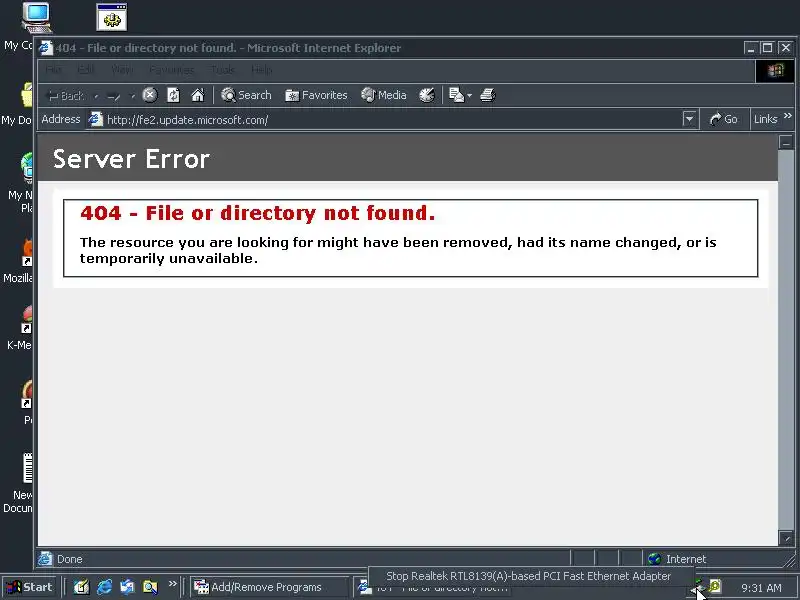Expand the Links toolbar chevron
This screenshot has width=800, height=600.
click(788, 116)
